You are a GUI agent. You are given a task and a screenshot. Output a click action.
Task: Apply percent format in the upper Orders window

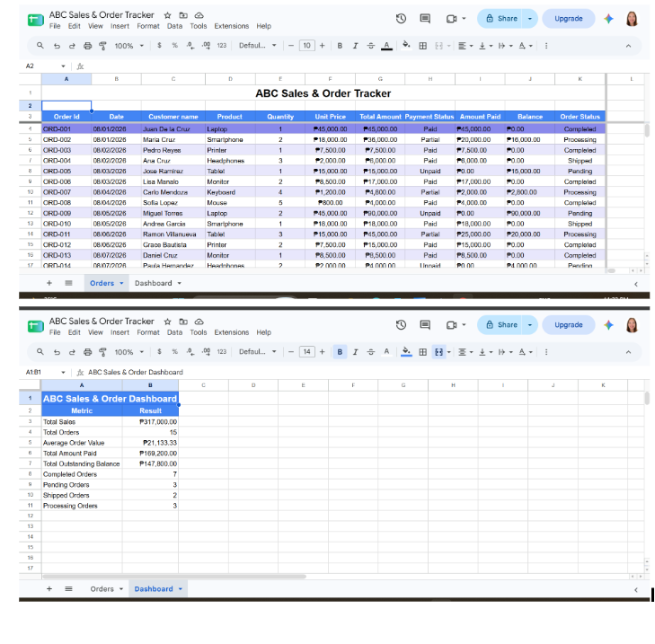click(174, 46)
